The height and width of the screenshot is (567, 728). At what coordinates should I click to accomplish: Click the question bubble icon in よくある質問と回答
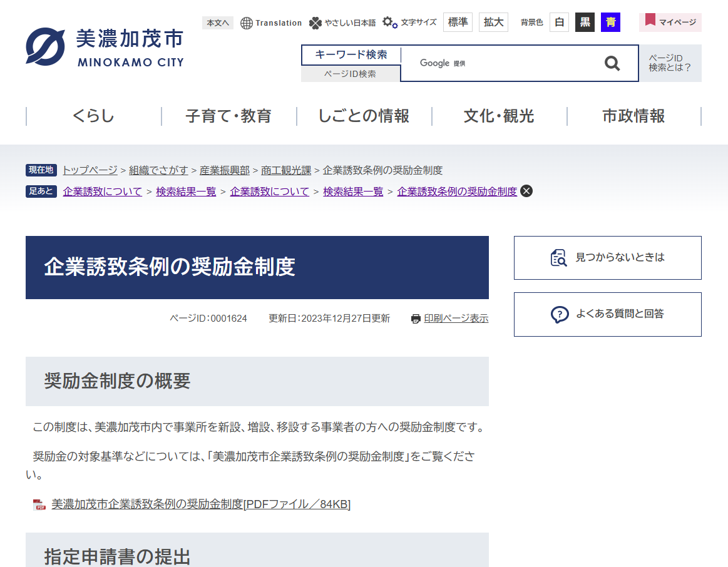point(560,315)
